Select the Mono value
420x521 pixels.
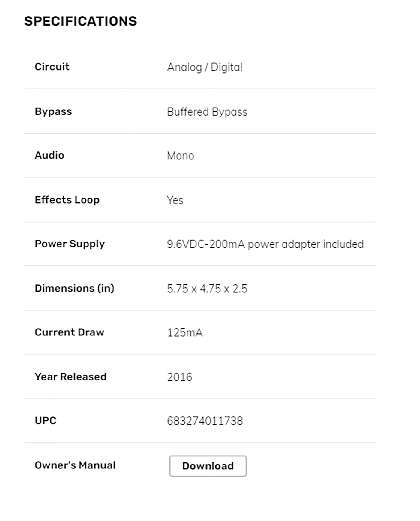tap(181, 156)
